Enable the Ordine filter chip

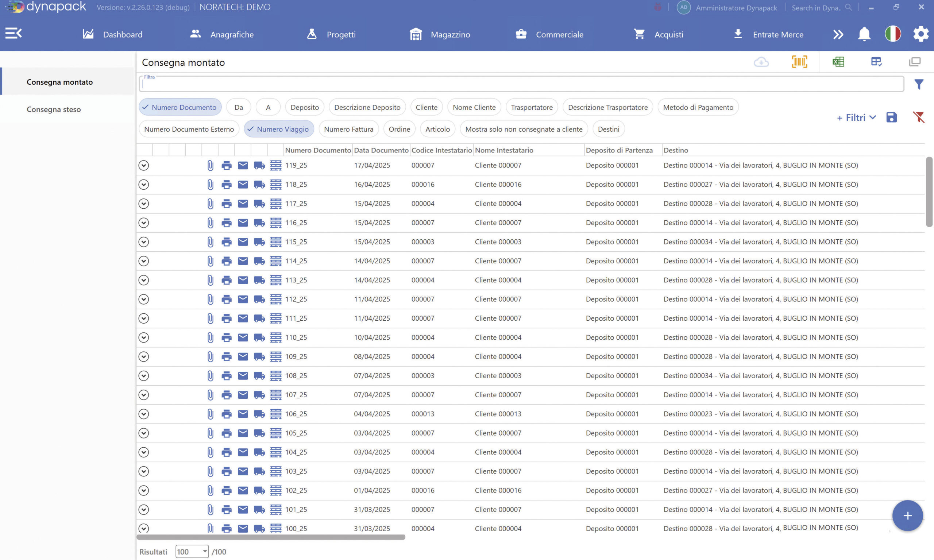pos(399,129)
